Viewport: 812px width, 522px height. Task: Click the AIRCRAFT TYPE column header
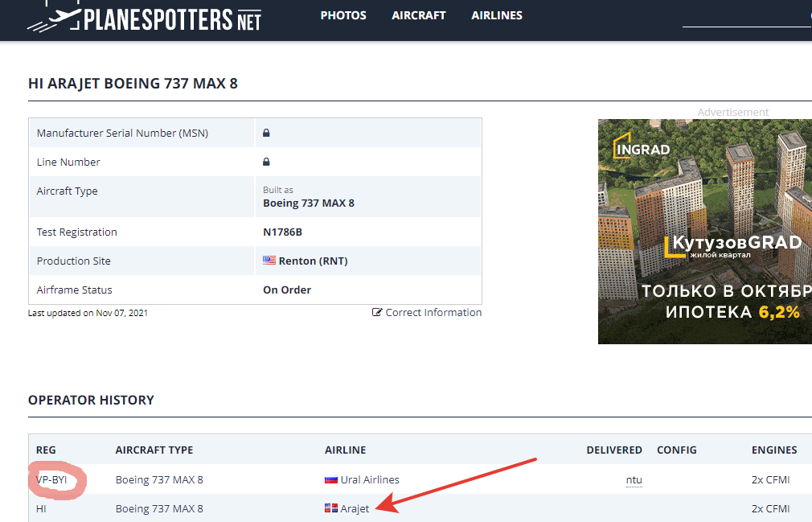click(154, 450)
